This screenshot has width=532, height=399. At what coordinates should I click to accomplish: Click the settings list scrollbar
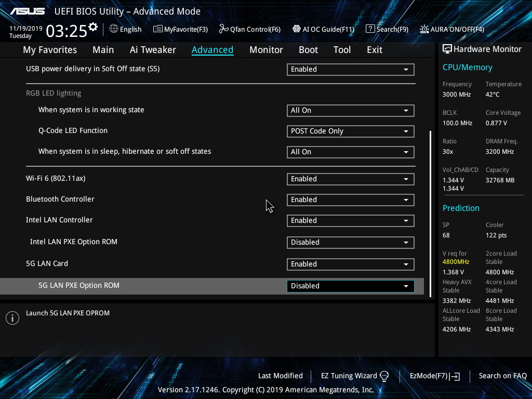tap(431, 214)
